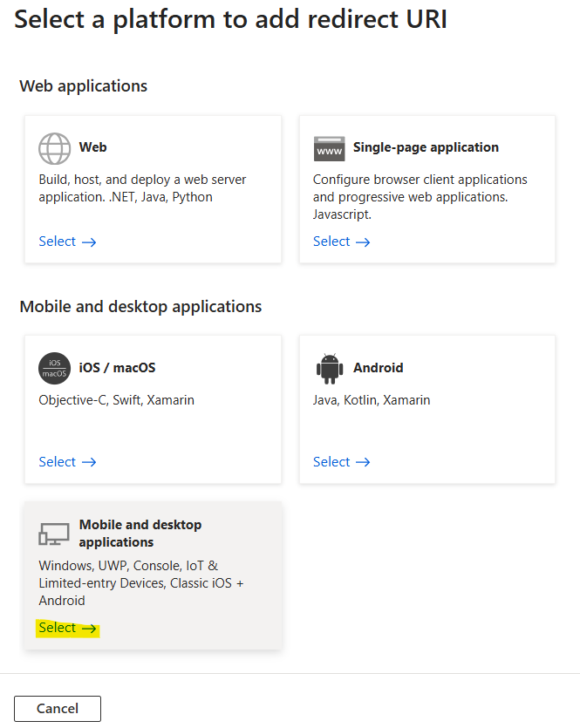Click the iOS / macOS card title
The height and width of the screenshot is (728, 580).
[117, 368]
